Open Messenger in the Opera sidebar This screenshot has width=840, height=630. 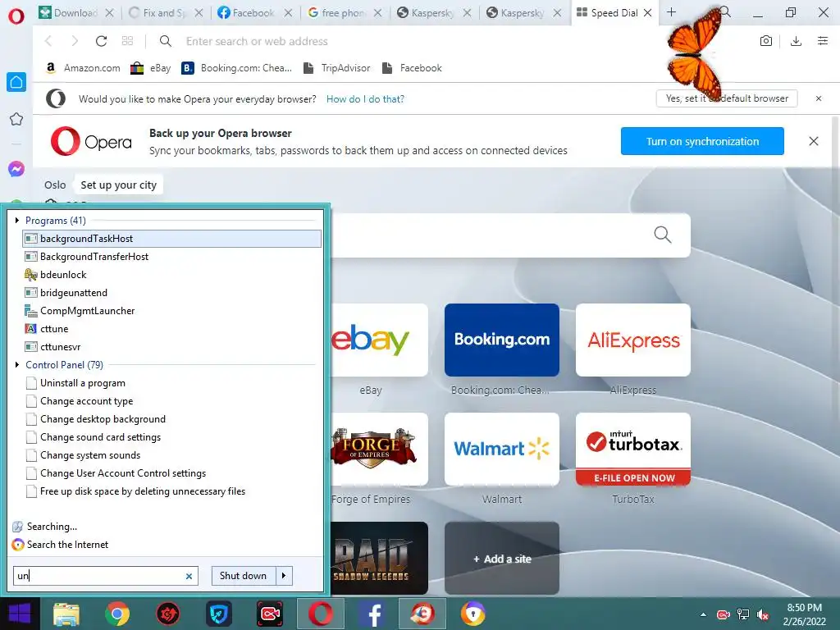[16, 169]
